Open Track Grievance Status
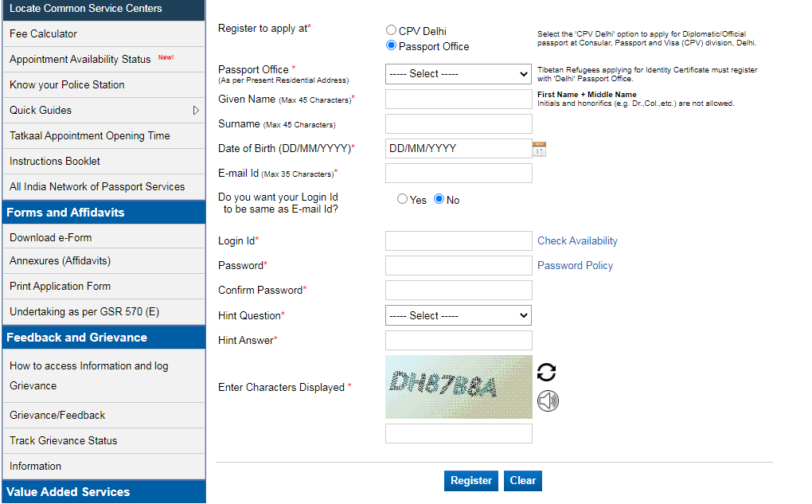812x504 pixels. (x=103, y=440)
